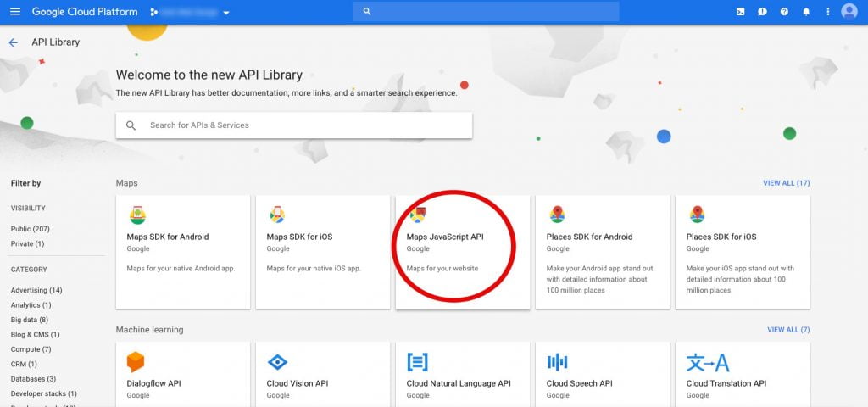Click the Maps JavaScript API icon
Viewport: 868px width, 407px height.
point(418,215)
